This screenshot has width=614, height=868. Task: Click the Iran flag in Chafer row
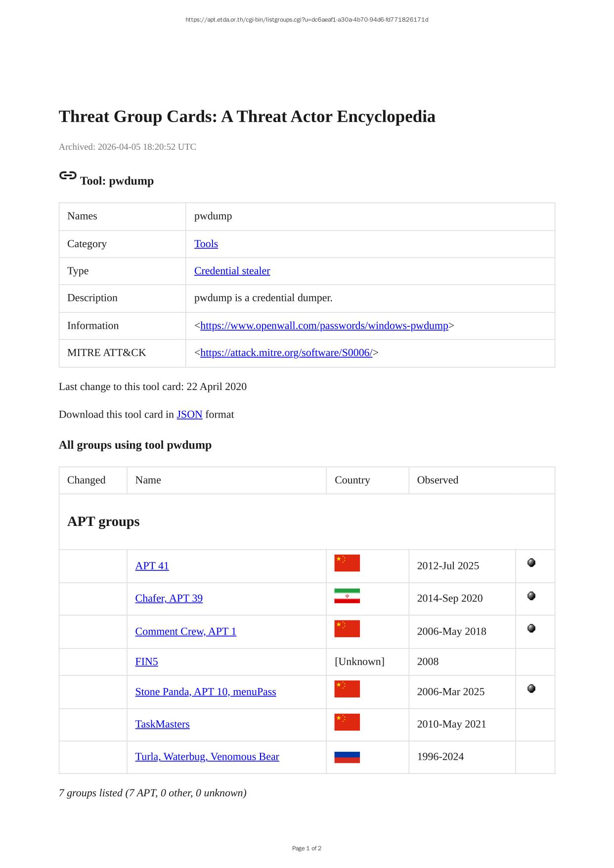point(347,596)
